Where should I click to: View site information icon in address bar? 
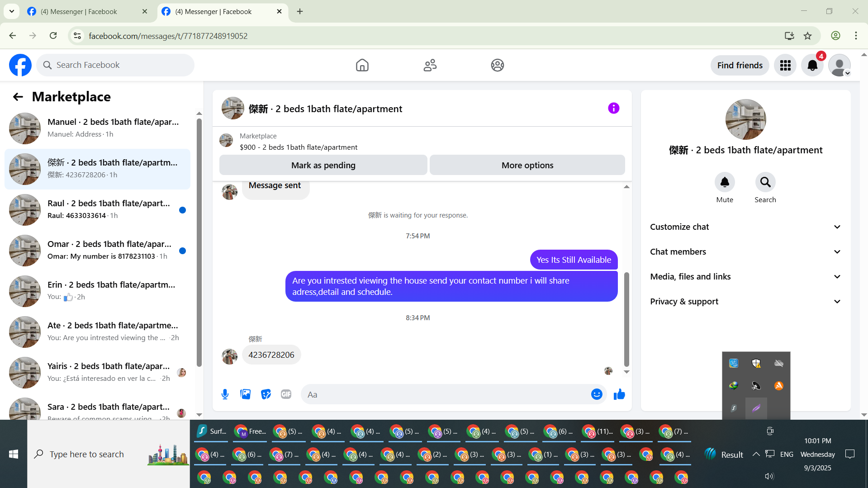click(x=77, y=36)
